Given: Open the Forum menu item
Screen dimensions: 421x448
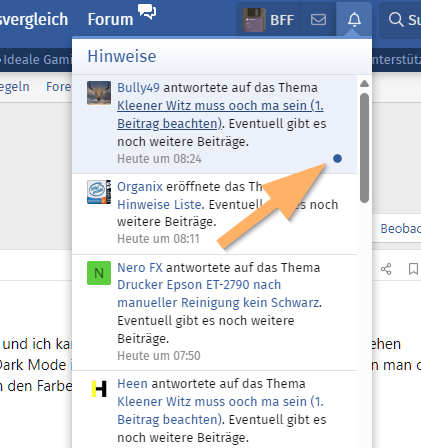Looking at the screenshot, I should [x=110, y=19].
